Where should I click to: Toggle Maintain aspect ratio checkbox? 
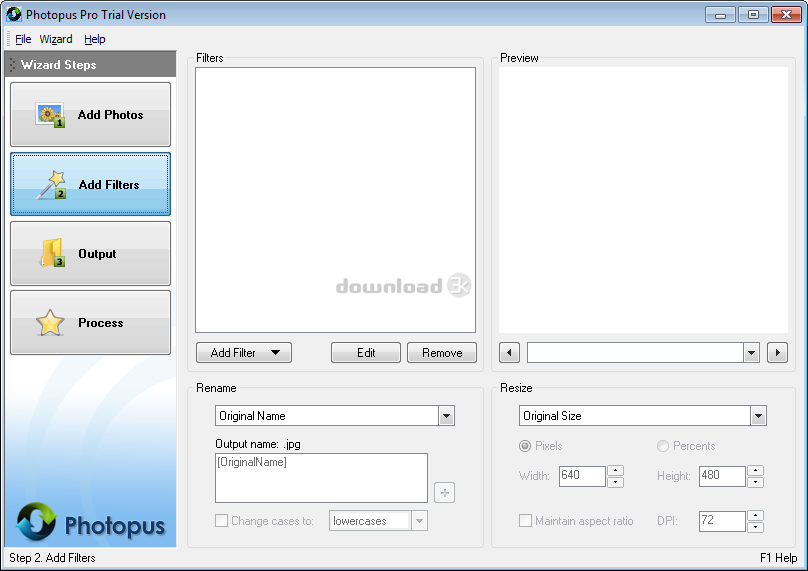click(x=525, y=520)
